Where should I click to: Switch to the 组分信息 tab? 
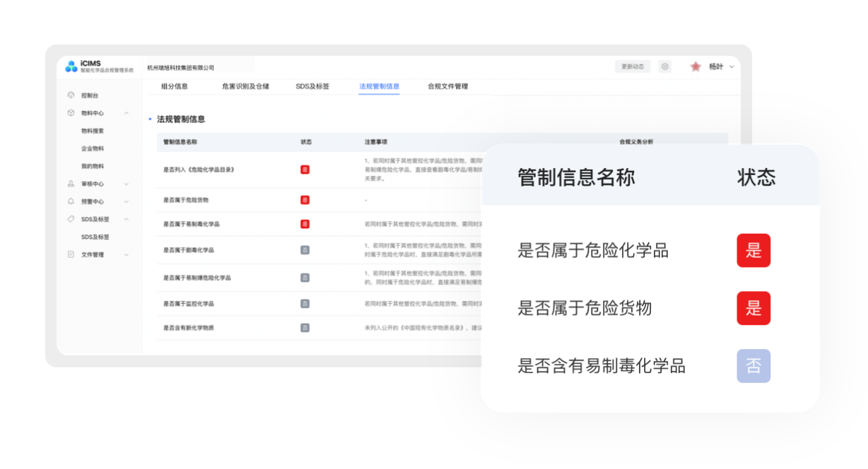(x=175, y=86)
